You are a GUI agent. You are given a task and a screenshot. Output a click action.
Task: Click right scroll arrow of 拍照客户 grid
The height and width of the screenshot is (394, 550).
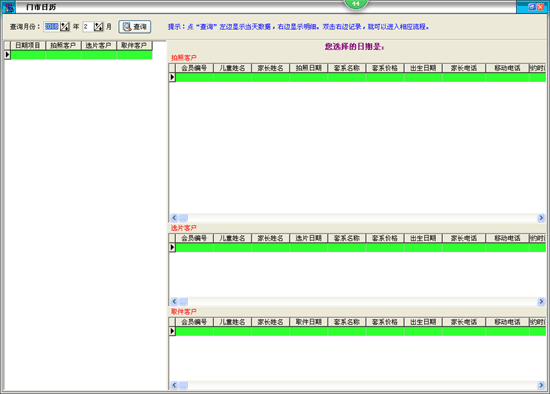(x=541, y=218)
